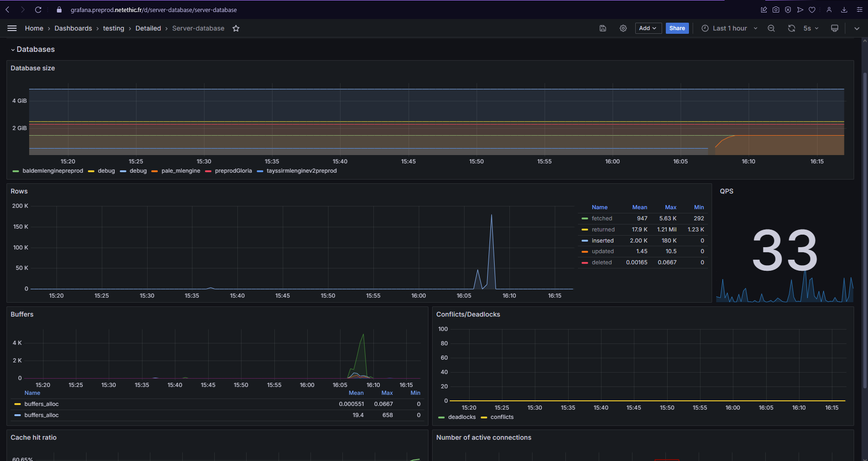Change the 5s auto-refresh interval dropdown
868x461 pixels.
pyautogui.click(x=811, y=28)
